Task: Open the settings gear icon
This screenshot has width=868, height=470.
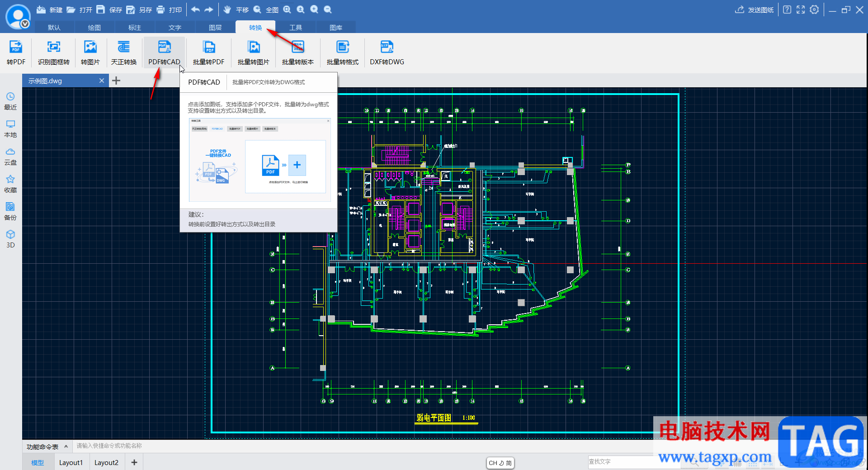Action: point(814,9)
